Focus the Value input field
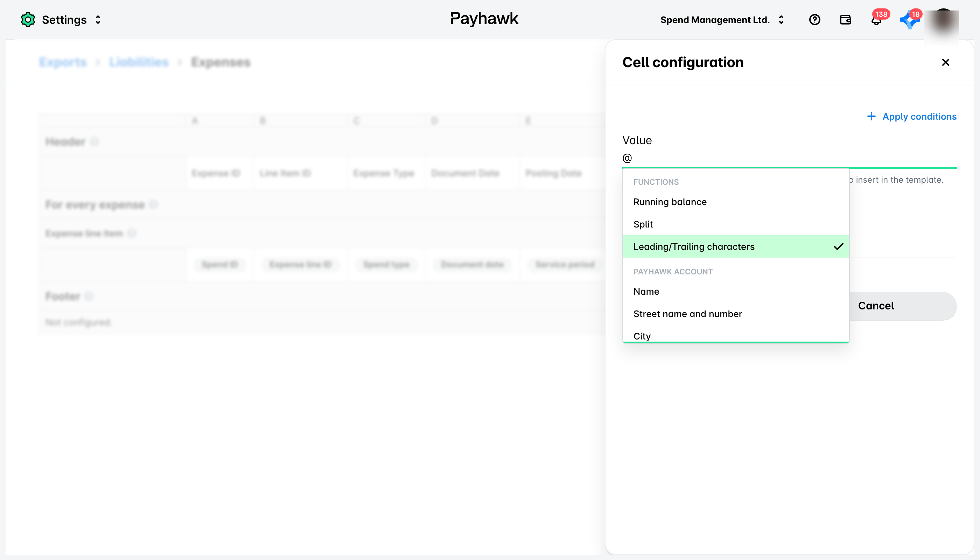The image size is (980, 560). coord(789,158)
